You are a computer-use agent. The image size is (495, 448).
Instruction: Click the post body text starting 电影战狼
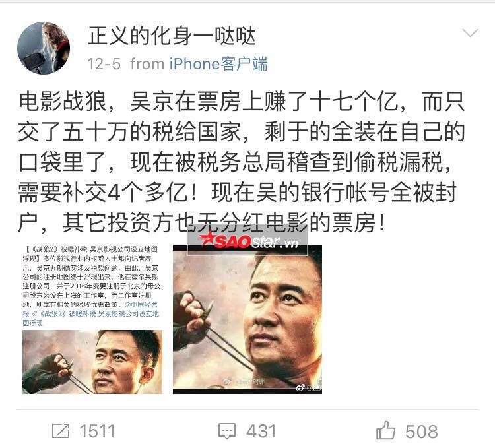pos(241,162)
